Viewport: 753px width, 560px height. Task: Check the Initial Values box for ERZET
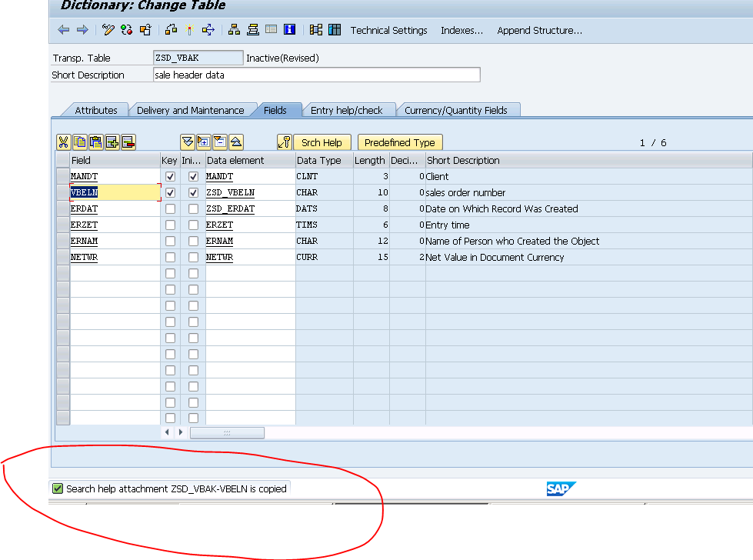pyautogui.click(x=192, y=225)
